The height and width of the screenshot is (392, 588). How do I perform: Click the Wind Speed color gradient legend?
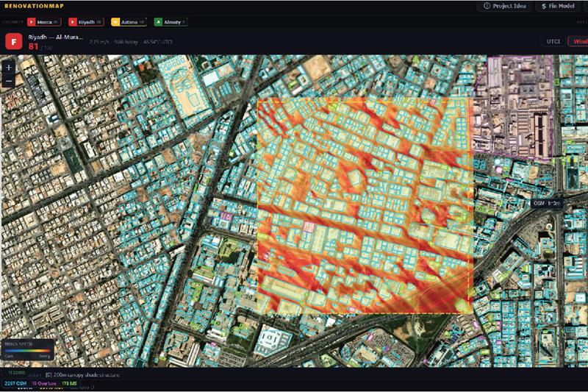pyautogui.click(x=27, y=351)
